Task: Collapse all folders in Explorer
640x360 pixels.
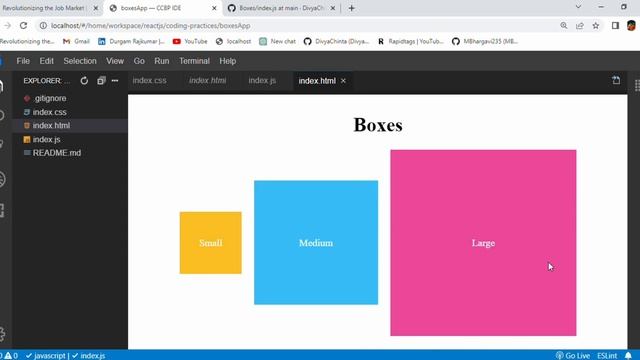Action: [101, 81]
